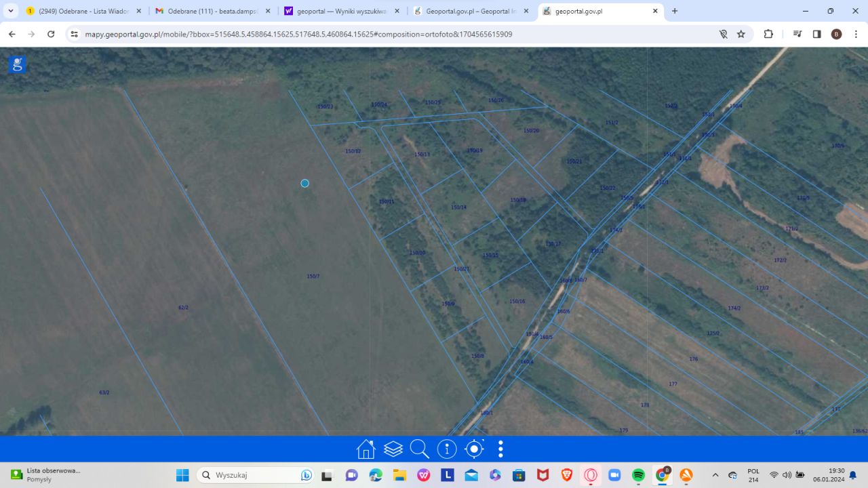View site information for mapy.geoportal.gov.pl
868x488 pixels.
(74, 34)
